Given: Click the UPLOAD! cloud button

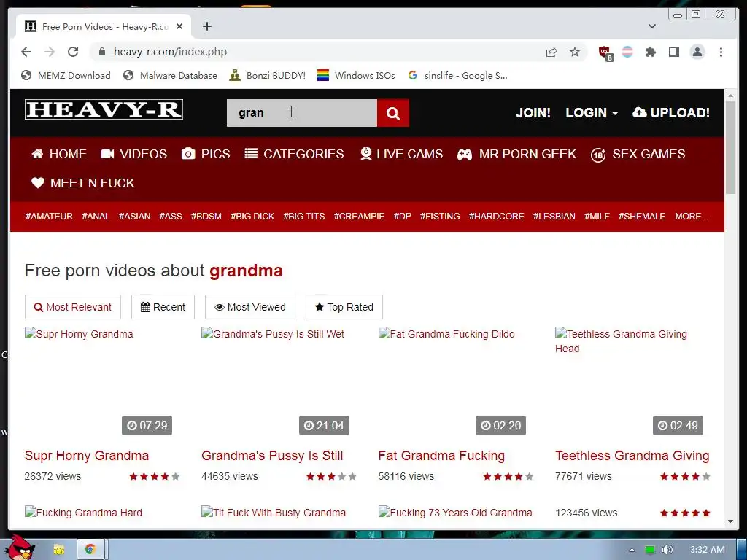Looking at the screenshot, I should 671,113.
